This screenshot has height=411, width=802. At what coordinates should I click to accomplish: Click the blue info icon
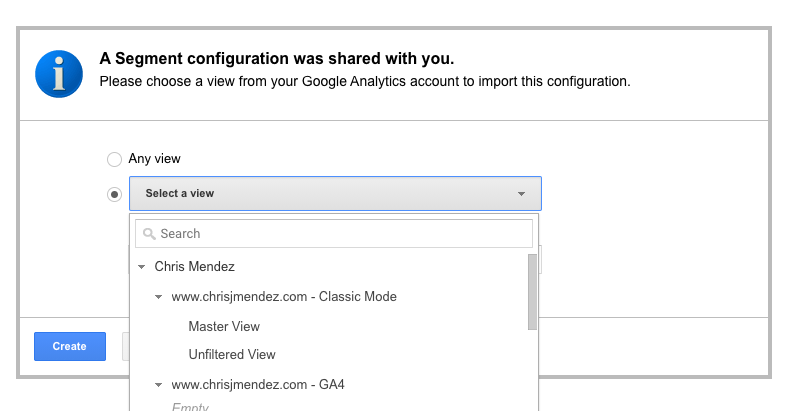pyautogui.click(x=59, y=74)
